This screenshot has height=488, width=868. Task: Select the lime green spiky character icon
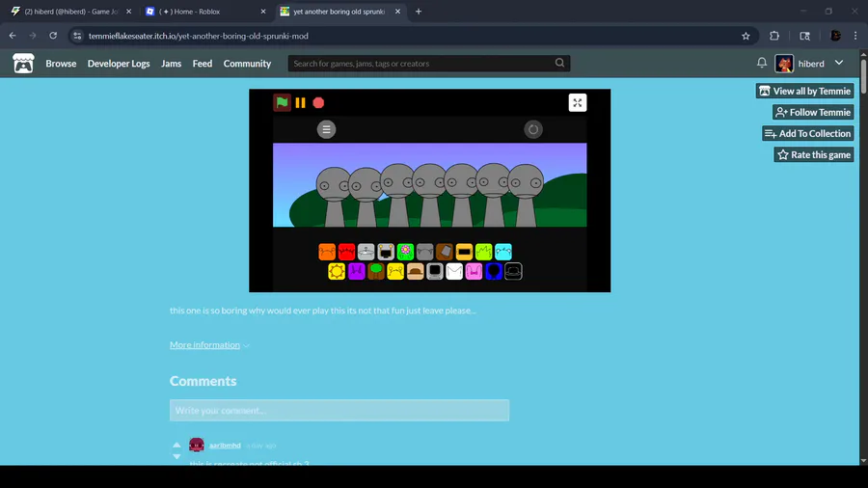[x=483, y=252]
